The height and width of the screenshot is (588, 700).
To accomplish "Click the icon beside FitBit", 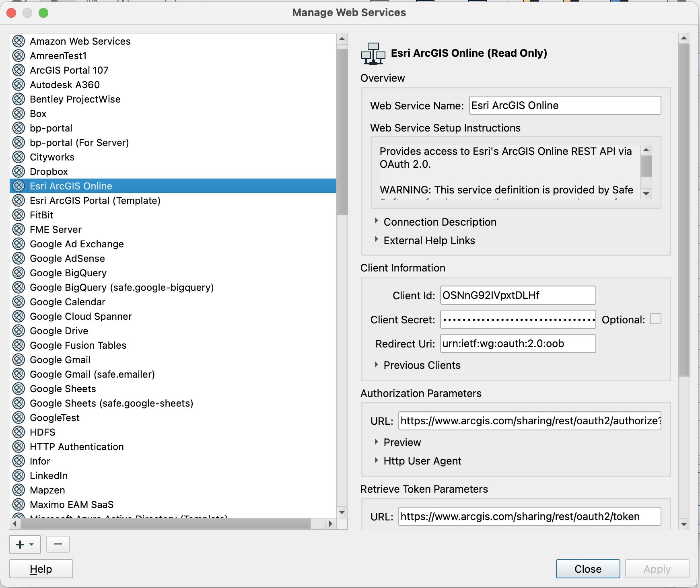I will tap(19, 215).
